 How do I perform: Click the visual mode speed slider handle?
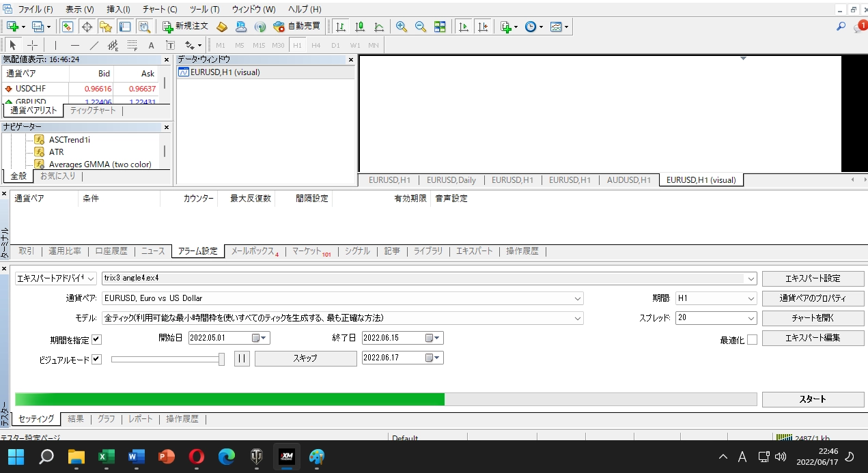221,359
